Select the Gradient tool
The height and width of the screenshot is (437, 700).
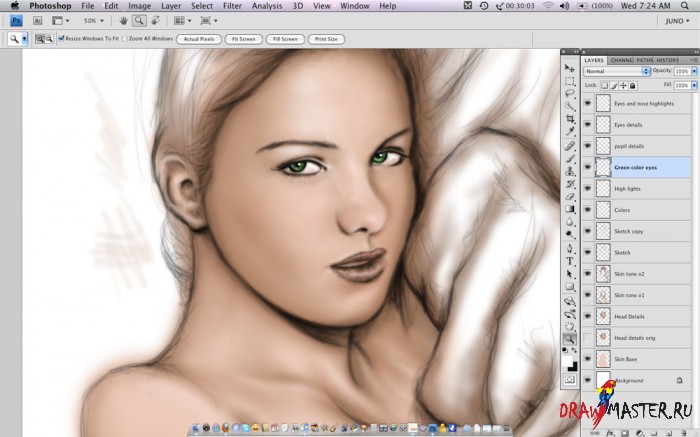click(x=570, y=209)
